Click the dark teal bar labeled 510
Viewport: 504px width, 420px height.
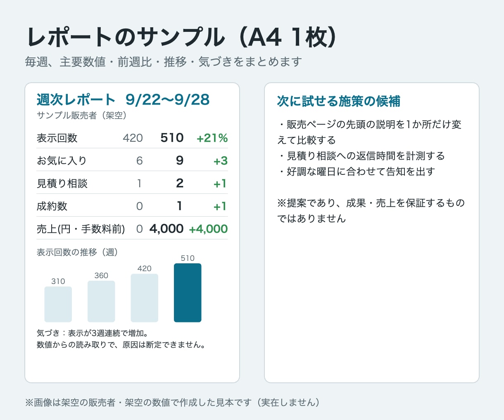pos(188,293)
